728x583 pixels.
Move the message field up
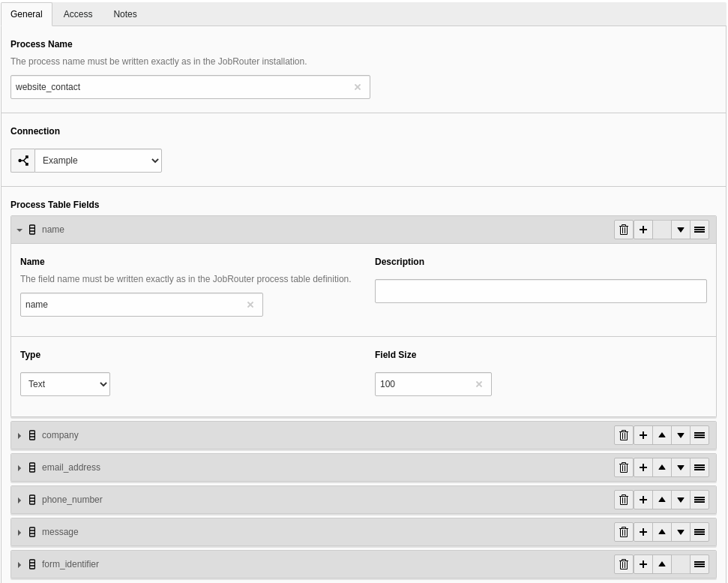[662, 533]
